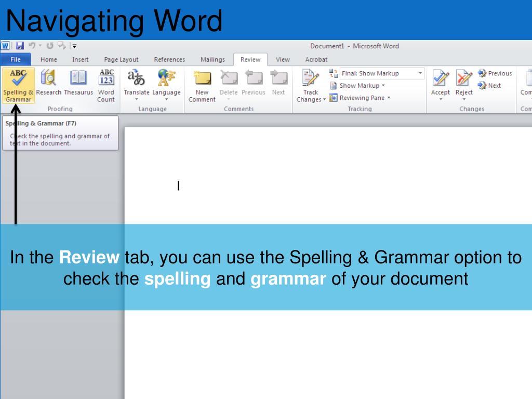
Task: Switch to the Page Layout tab
Action: [x=121, y=59]
